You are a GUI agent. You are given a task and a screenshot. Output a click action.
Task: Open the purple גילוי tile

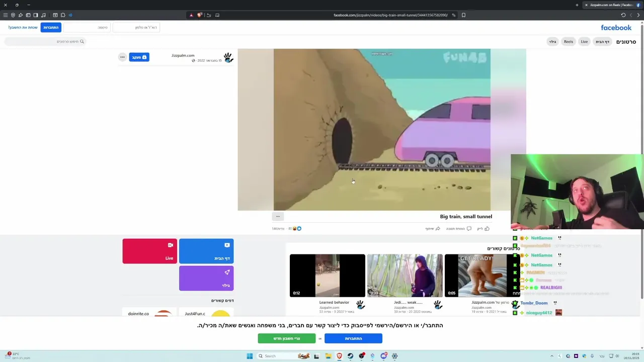tap(206, 278)
